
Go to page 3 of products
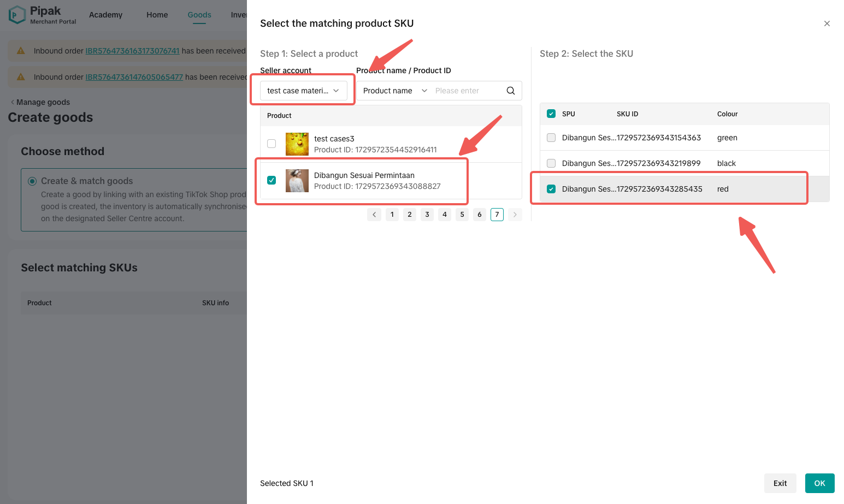coord(427,215)
